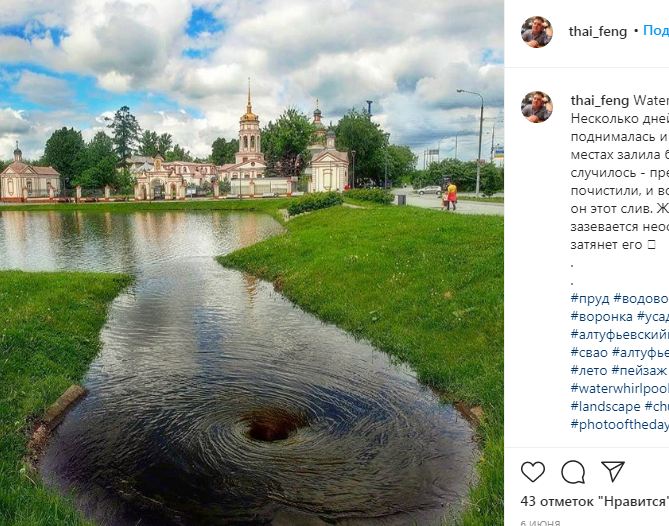The height and width of the screenshot is (526, 669).
Task: Open the #photooftheday hashtag
Action: coord(620,424)
